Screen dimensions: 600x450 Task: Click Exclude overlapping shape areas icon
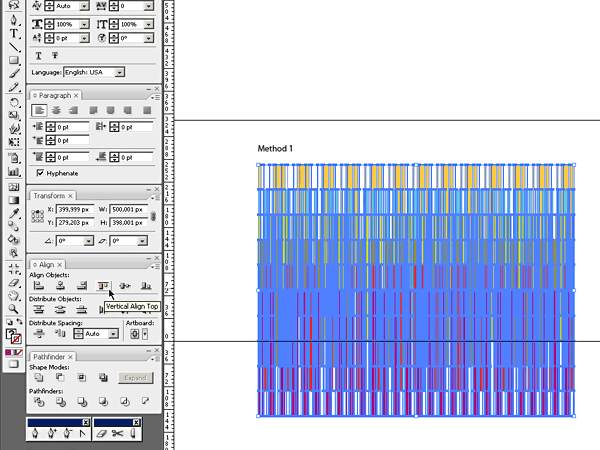pos(103,378)
